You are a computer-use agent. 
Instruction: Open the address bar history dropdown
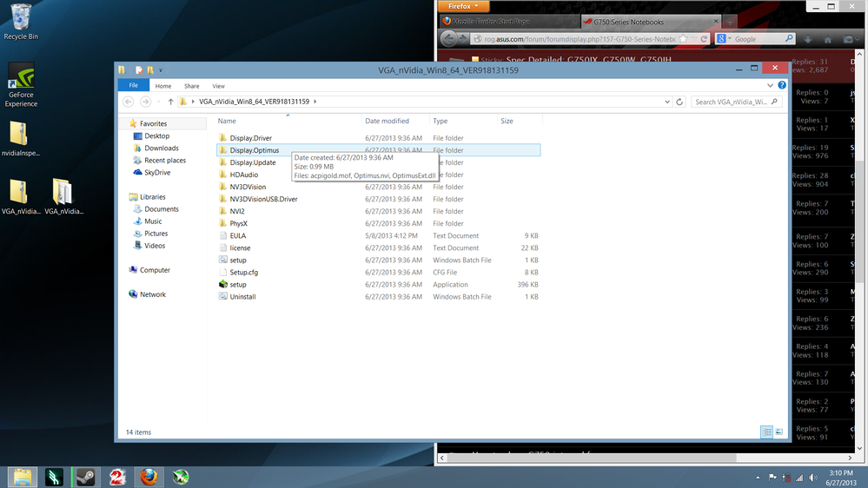coord(667,102)
